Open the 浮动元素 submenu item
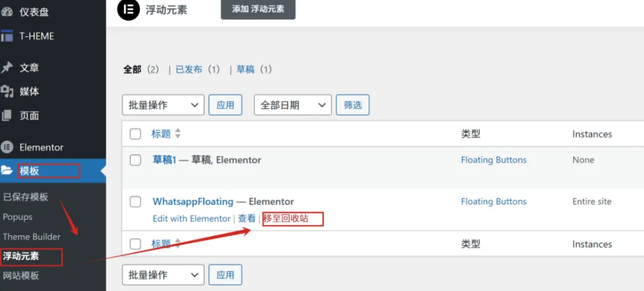 (x=21, y=257)
